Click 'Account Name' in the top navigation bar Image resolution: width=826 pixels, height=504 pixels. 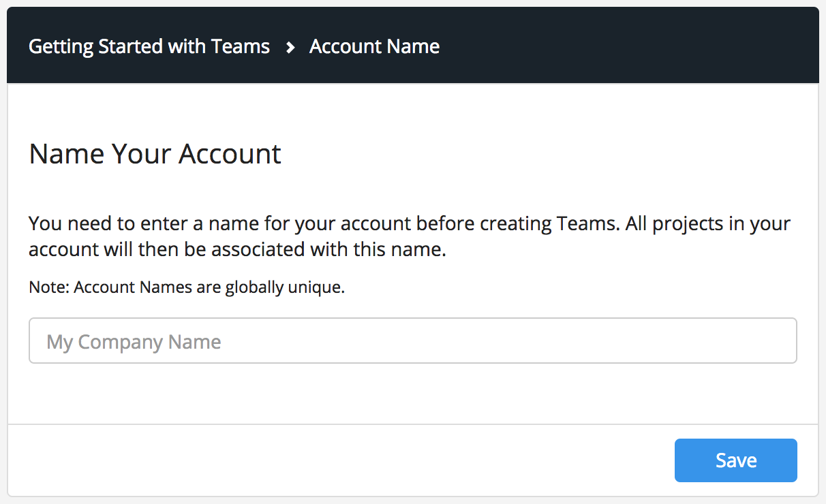[374, 46]
